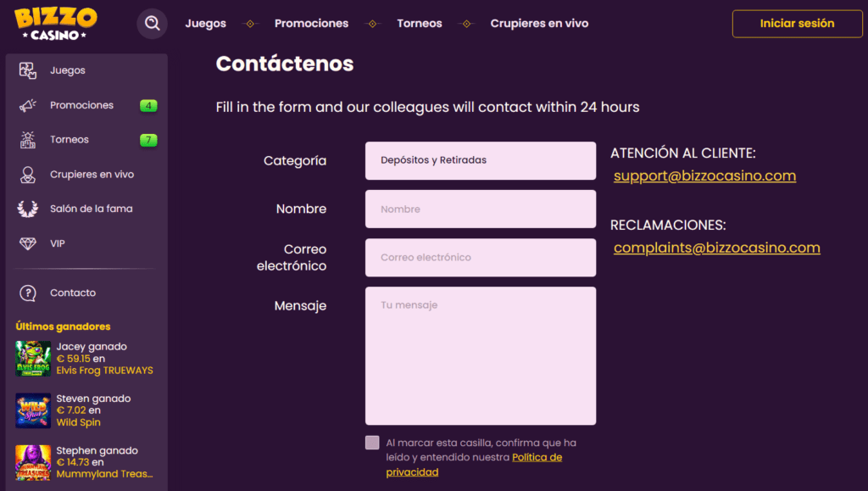The width and height of the screenshot is (868, 491).
Task: Open the Elvis Frog TRUEWAYS game thumbnail
Action: pyautogui.click(x=33, y=359)
